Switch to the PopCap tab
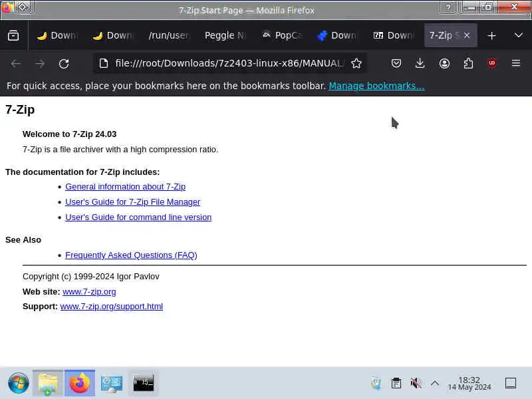The image size is (532, 399). (x=281, y=35)
